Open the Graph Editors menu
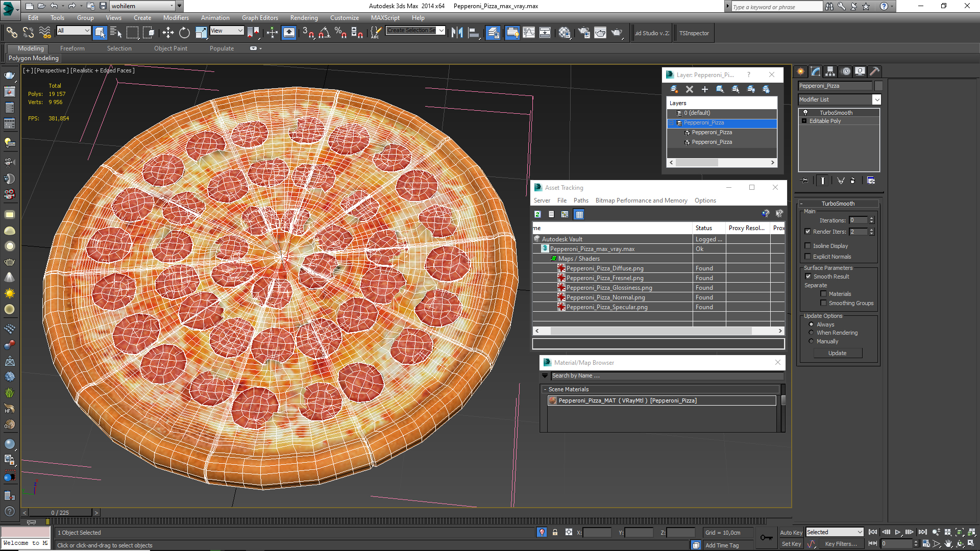The image size is (980, 551). pyautogui.click(x=259, y=17)
